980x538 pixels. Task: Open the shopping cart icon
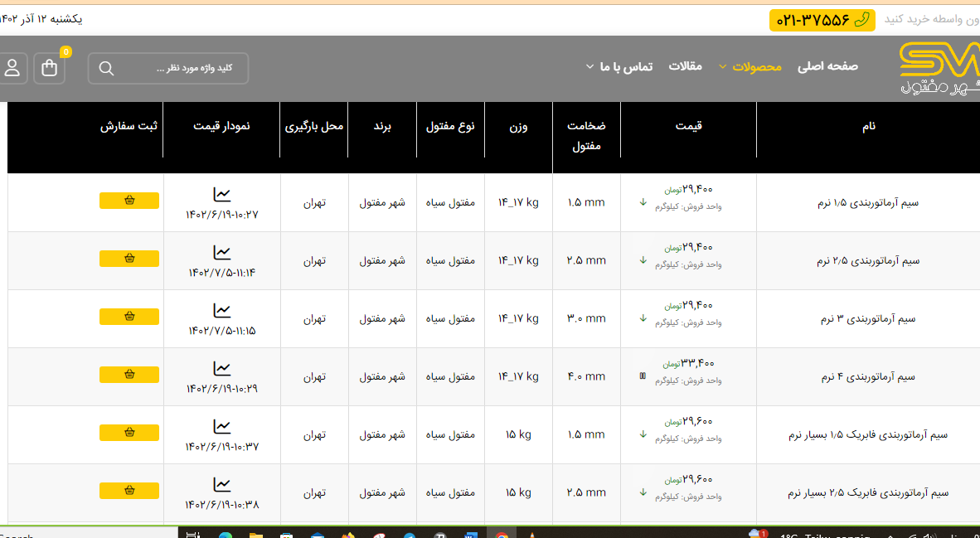pyautogui.click(x=50, y=68)
